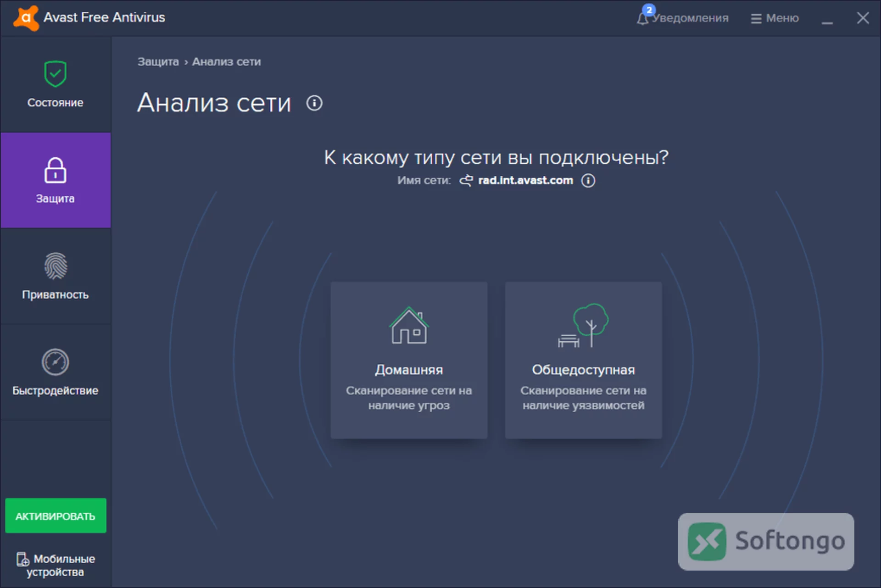Viewport: 881px width, 588px height.
Task: Open Уведомления notifications label
Action: [x=690, y=18]
